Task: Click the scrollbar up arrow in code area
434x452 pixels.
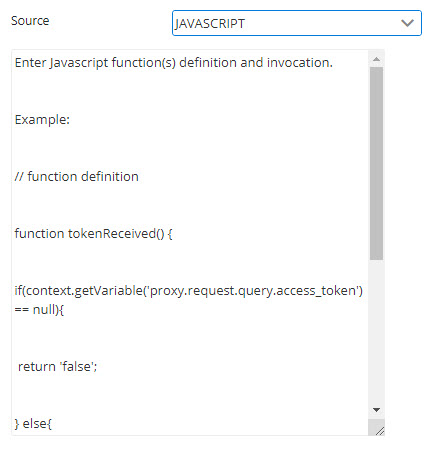Action: pos(376,59)
